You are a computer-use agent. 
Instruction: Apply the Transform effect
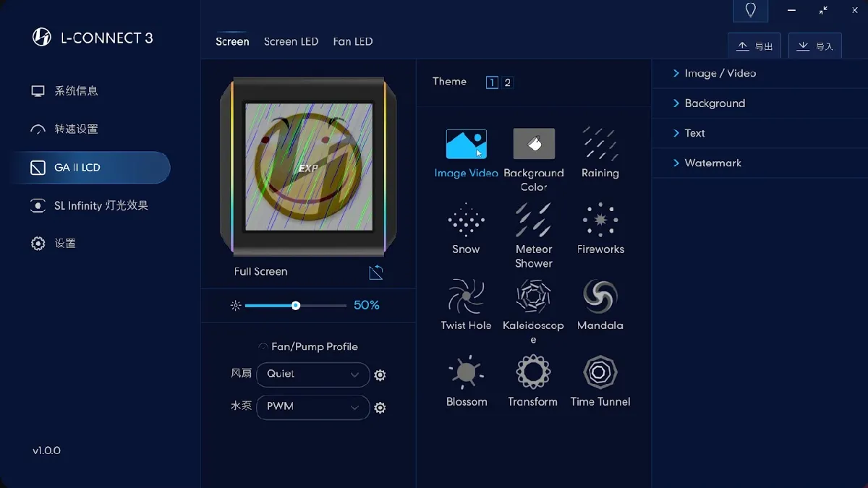point(533,372)
